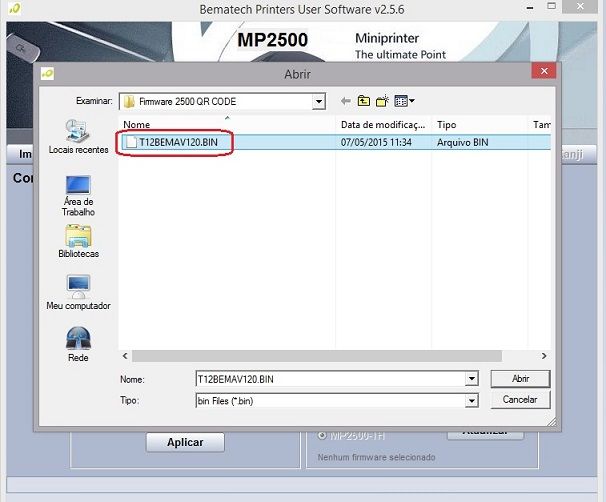Screen dimensions: 606x502
Task: Open Bibliotecas in the sidebar
Action: tap(78, 241)
